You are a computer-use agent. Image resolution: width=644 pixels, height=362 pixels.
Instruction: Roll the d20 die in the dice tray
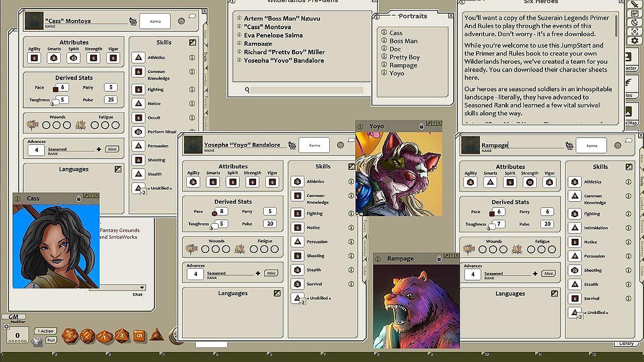click(70, 335)
